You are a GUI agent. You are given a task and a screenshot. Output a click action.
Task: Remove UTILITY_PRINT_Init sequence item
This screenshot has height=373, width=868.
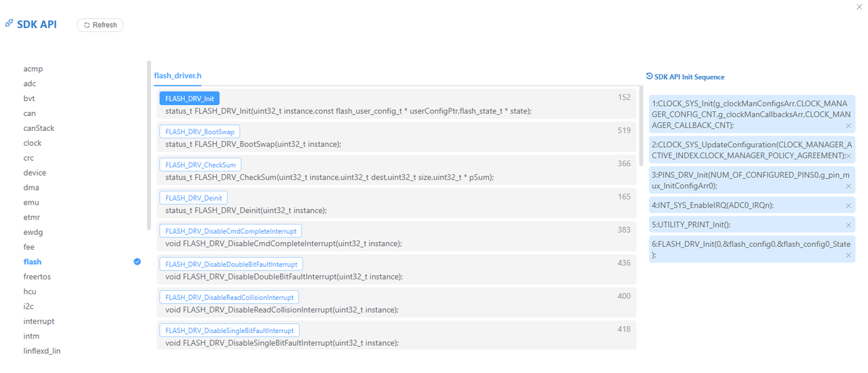[848, 225]
